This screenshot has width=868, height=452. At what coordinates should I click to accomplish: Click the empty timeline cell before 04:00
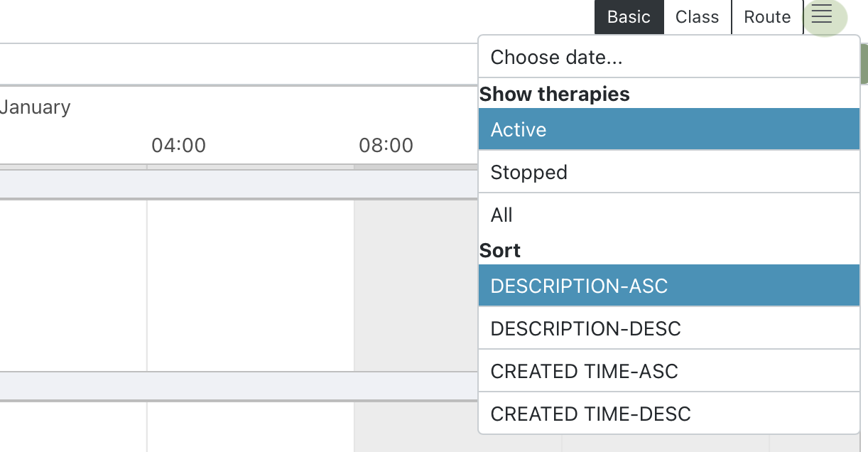(x=71, y=284)
